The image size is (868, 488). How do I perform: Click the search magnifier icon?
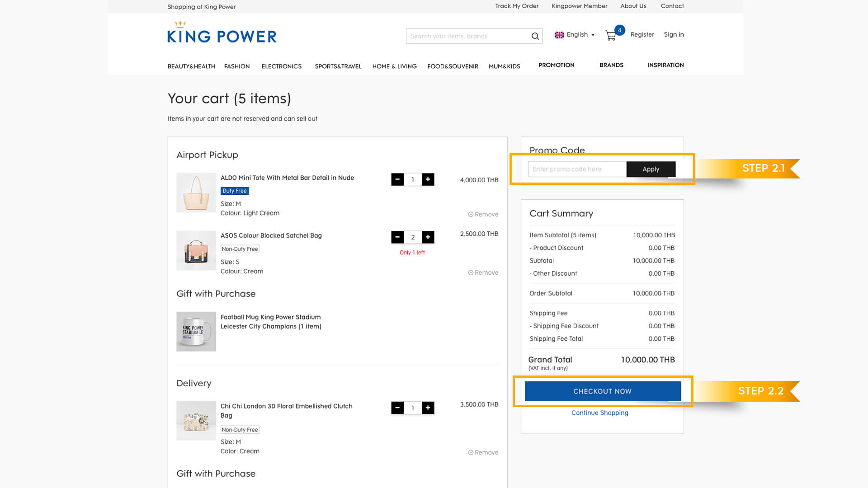tap(535, 36)
